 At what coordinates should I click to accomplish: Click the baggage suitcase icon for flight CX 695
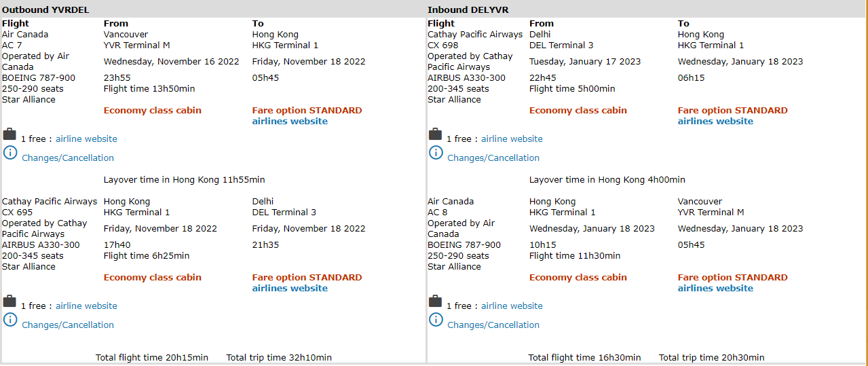click(10, 301)
